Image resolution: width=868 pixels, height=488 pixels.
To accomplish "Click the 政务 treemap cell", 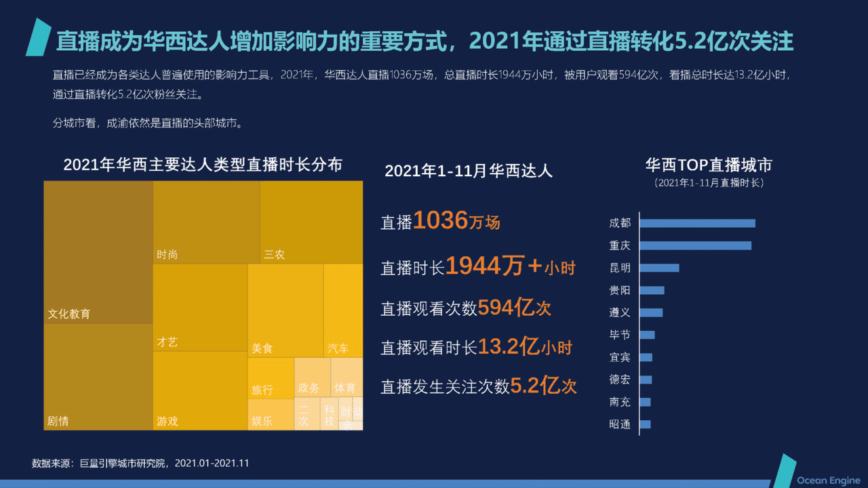I will (x=312, y=378).
